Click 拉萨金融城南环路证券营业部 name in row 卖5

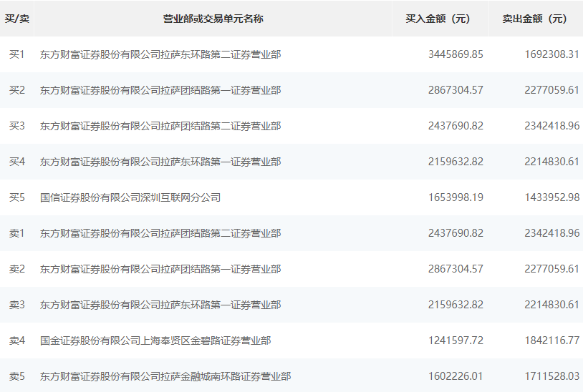tap(165, 376)
